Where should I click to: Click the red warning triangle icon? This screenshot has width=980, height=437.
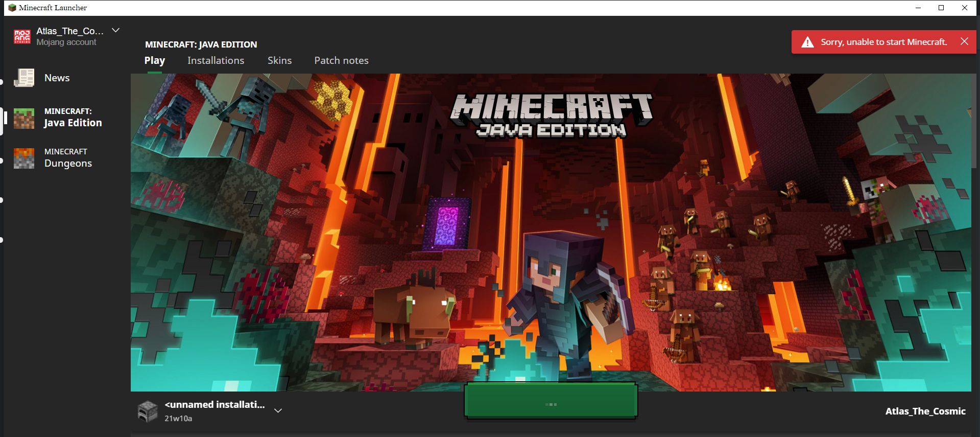point(807,42)
